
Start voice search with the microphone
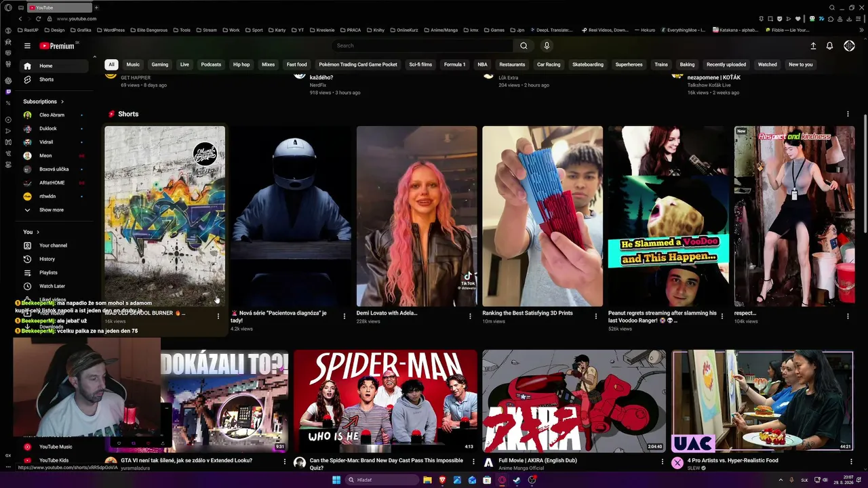(x=547, y=45)
